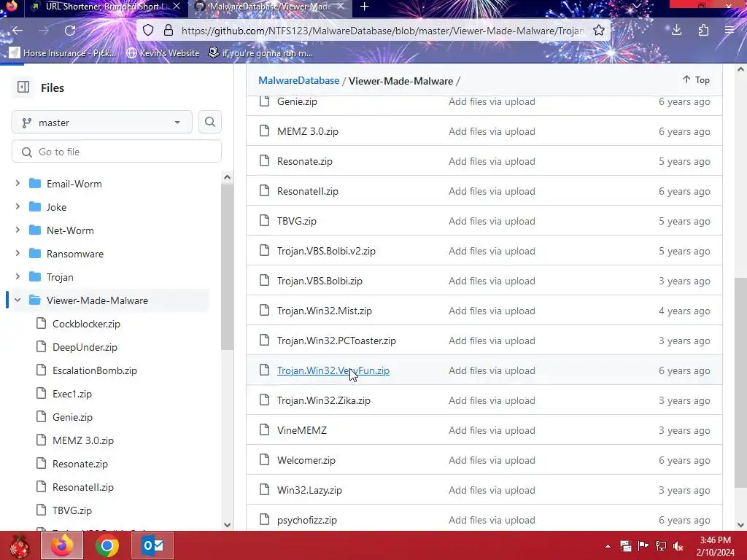Click the file icon beside MEMZ 3.0.zip in main list
747x560 pixels.
264,131
